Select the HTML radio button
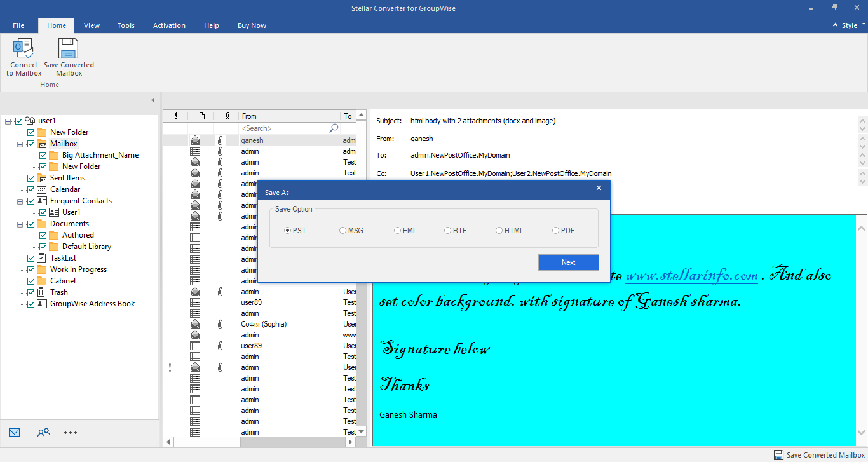The height and width of the screenshot is (462, 868). tap(499, 231)
